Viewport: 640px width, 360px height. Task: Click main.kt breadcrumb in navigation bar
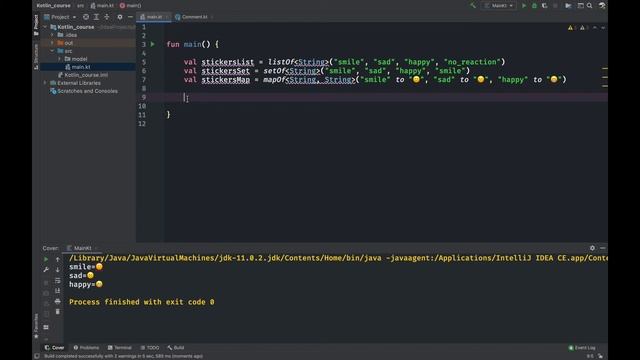[102, 6]
